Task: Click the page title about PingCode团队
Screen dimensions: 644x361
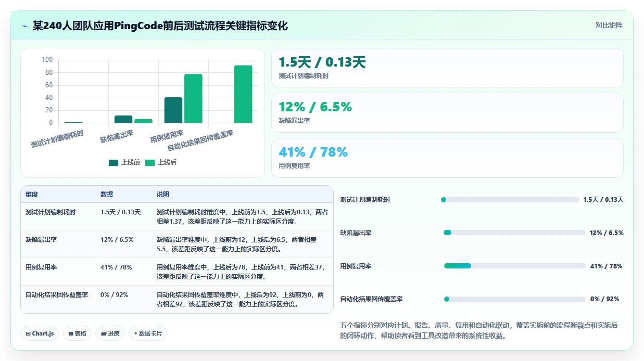Action: pyautogui.click(x=160, y=25)
